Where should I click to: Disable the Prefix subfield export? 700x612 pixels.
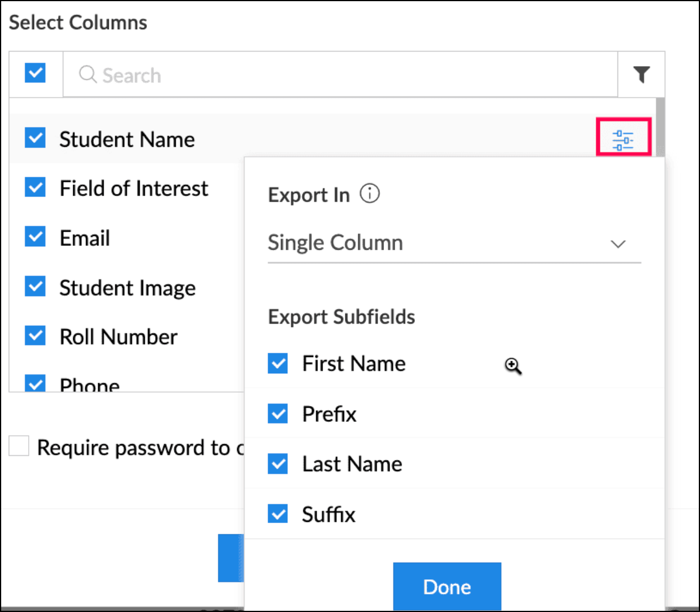(x=277, y=414)
